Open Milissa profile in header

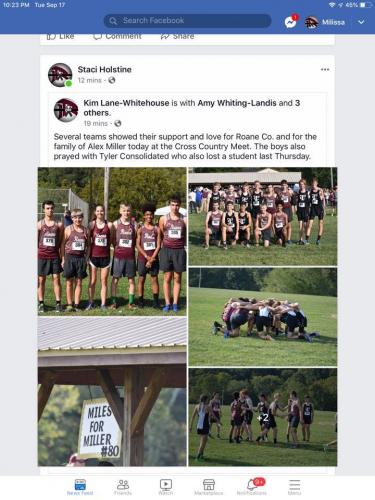click(325, 22)
